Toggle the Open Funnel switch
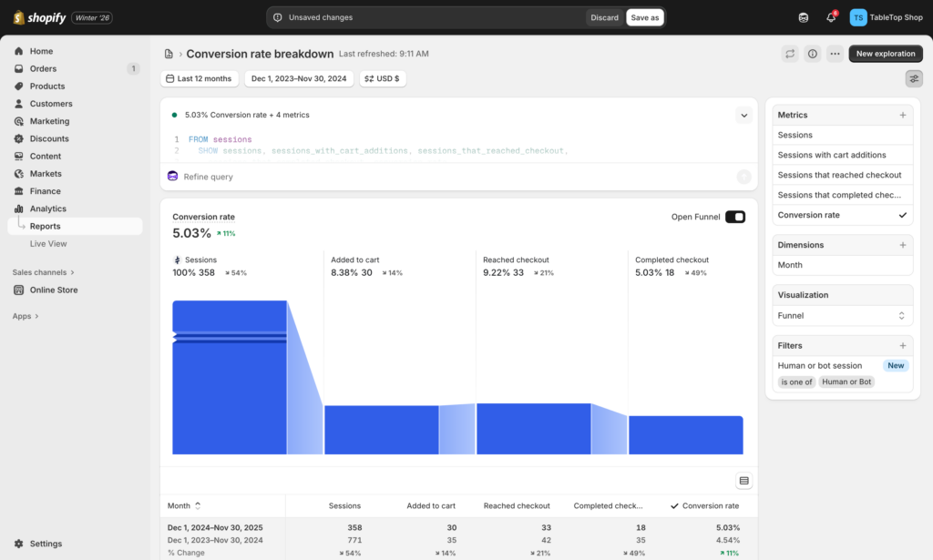 735,217
